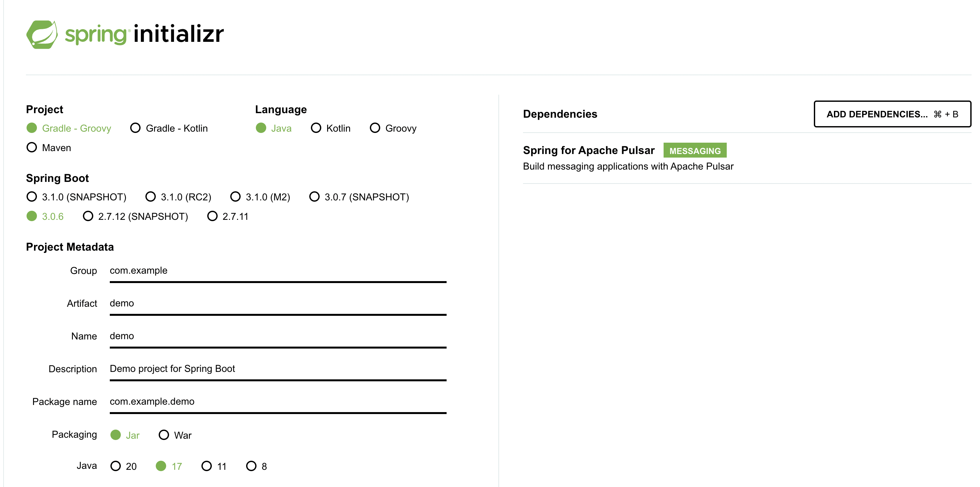The width and height of the screenshot is (980, 487).
Task: Select Java version 20
Action: [x=116, y=466]
